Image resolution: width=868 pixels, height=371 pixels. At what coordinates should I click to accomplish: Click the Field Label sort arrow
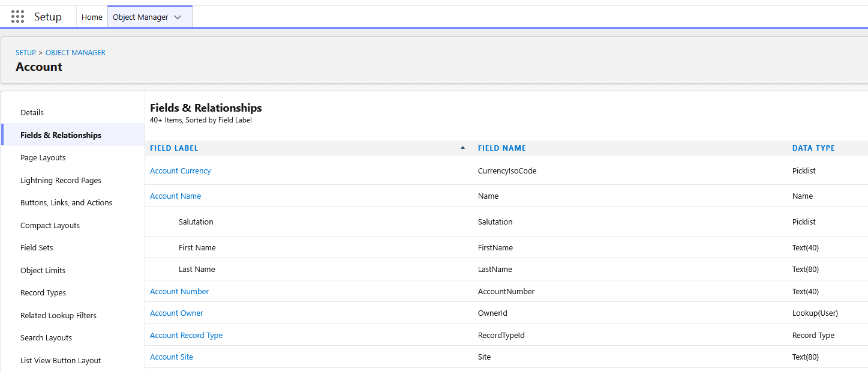point(462,148)
